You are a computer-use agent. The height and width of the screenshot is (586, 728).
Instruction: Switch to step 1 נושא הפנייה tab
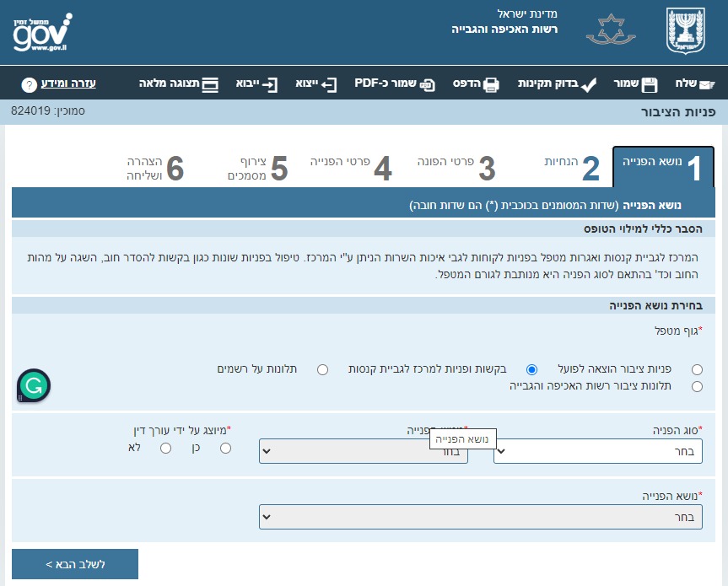(663, 168)
